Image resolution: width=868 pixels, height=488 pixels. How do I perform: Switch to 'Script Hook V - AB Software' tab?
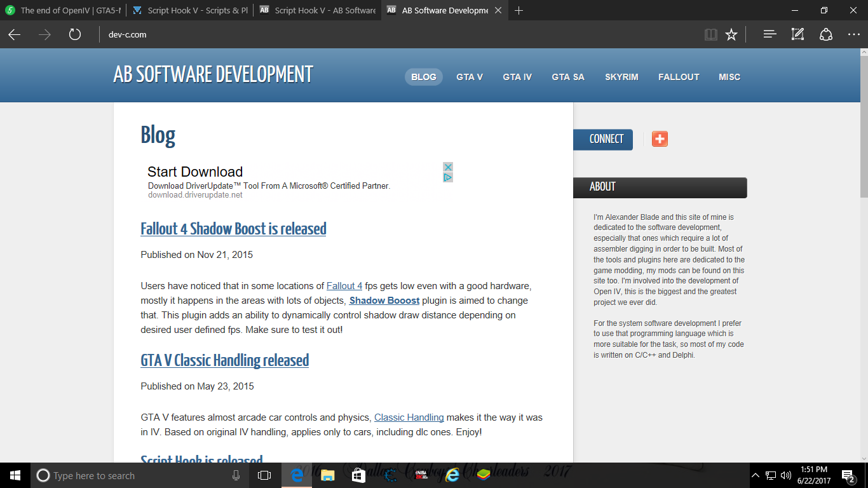pyautogui.click(x=318, y=10)
